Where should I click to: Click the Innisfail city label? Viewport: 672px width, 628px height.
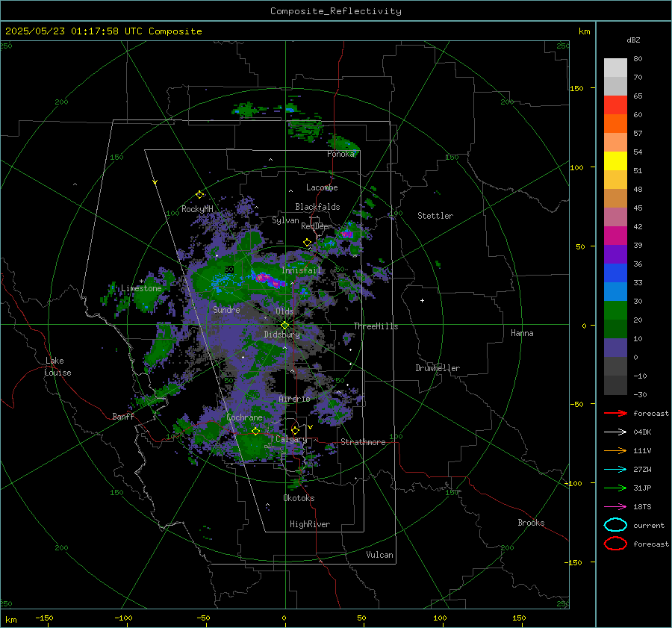301,270
